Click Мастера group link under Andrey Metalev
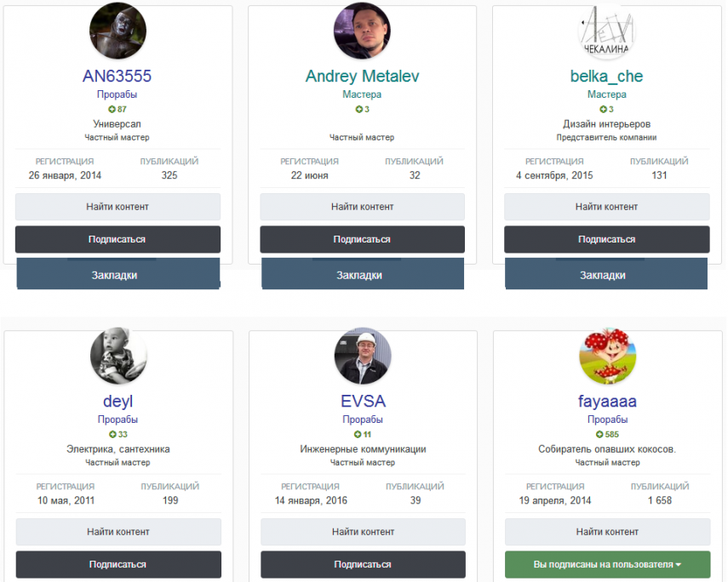Viewport: 728px width, 582px height. tap(362, 94)
